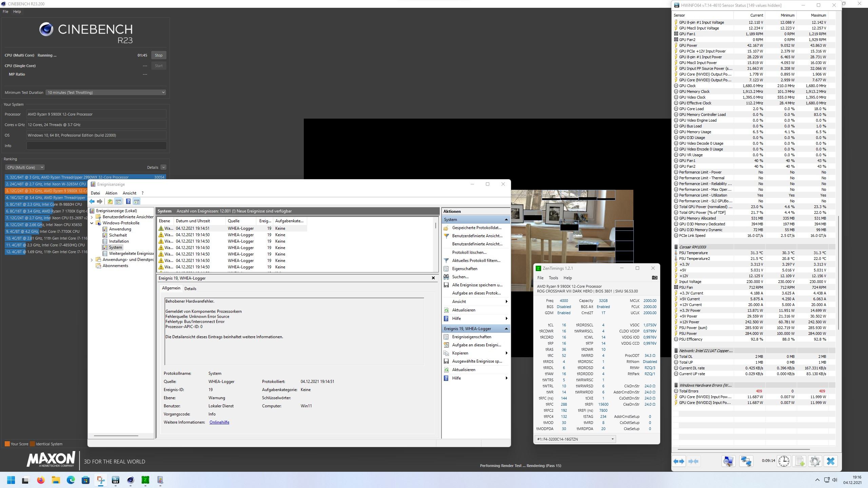Viewport: 868px width, 488px height.
Task: Expand Anwendungs- und Dienstprotokolle node
Action: click(92, 260)
